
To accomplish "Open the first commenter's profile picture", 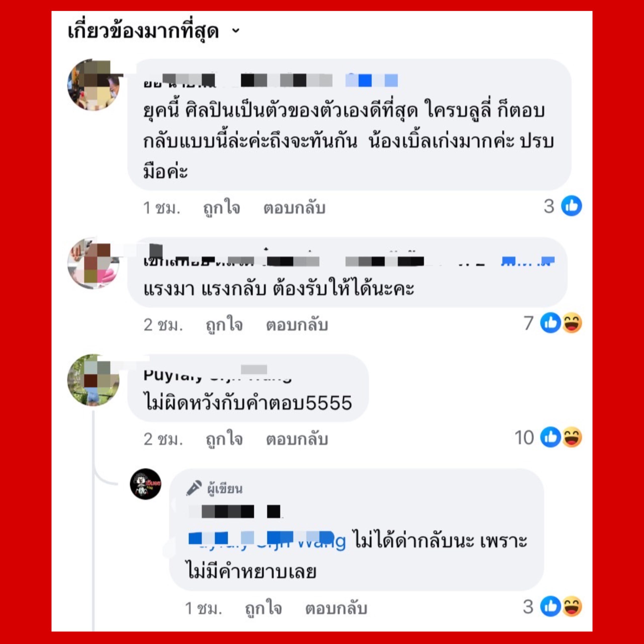I will click(x=94, y=85).
